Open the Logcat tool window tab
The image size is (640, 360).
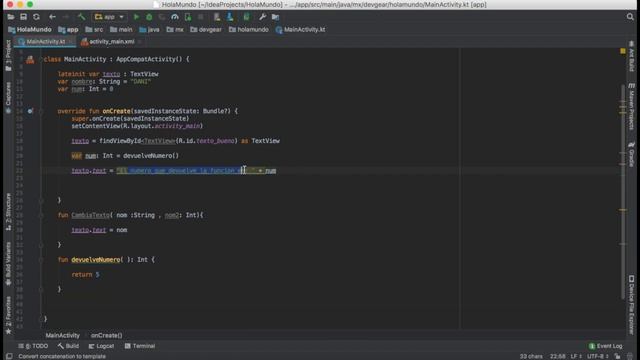pyautogui.click(x=101, y=346)
